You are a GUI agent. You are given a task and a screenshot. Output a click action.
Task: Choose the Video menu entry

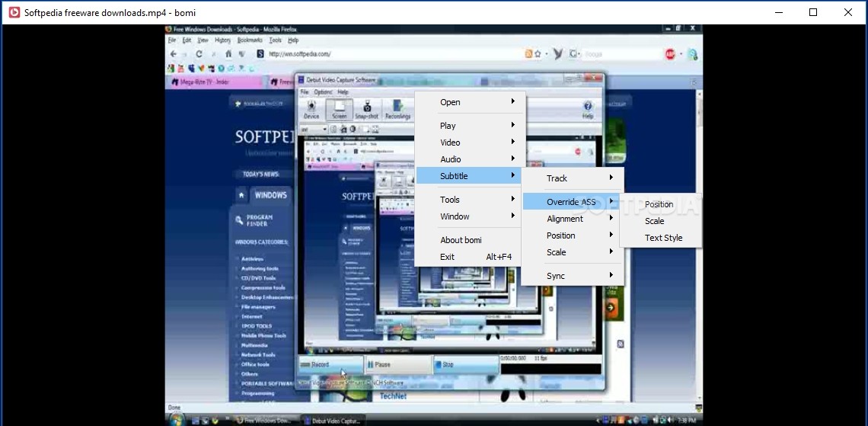click(470, 143)
